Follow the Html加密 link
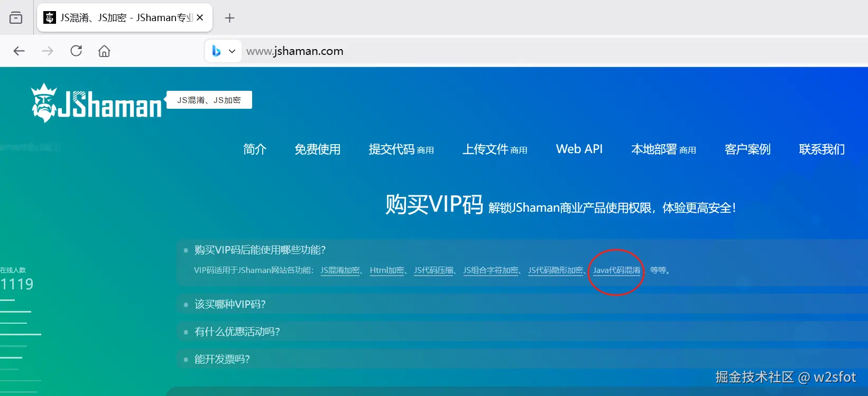This screenshot has height=396, width=868. [386, 270]
